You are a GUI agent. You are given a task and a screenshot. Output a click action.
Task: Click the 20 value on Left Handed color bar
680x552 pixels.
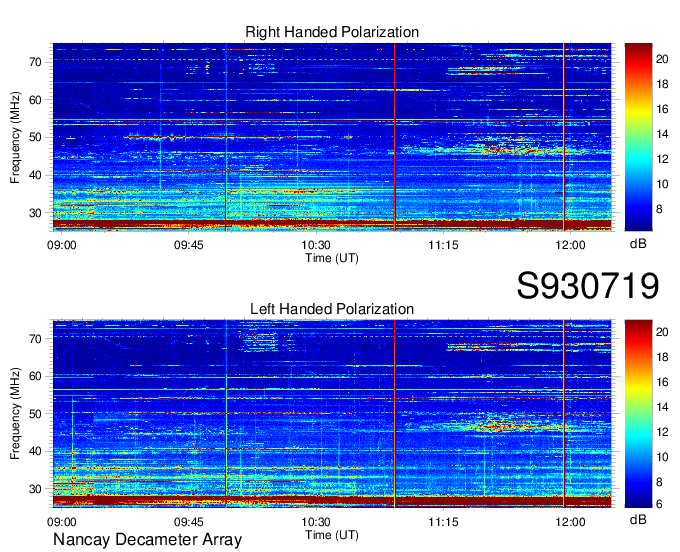pos(662,332)
